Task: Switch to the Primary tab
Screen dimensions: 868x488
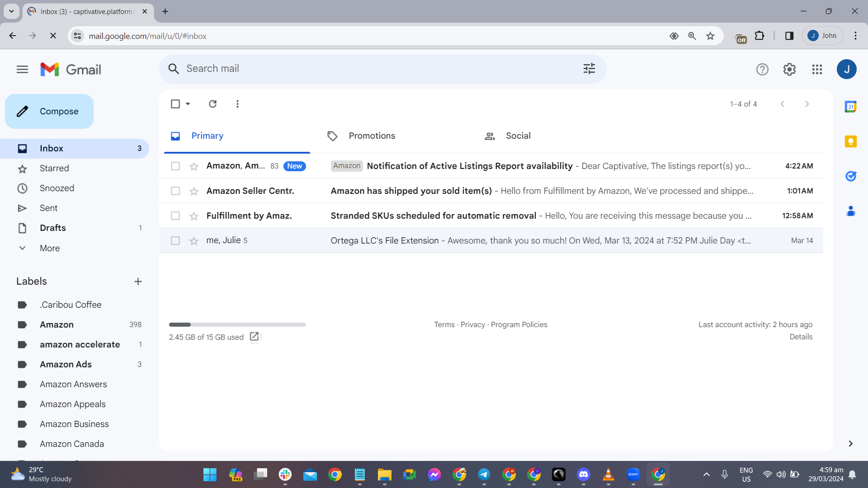Action: click(x=237, y=136)
